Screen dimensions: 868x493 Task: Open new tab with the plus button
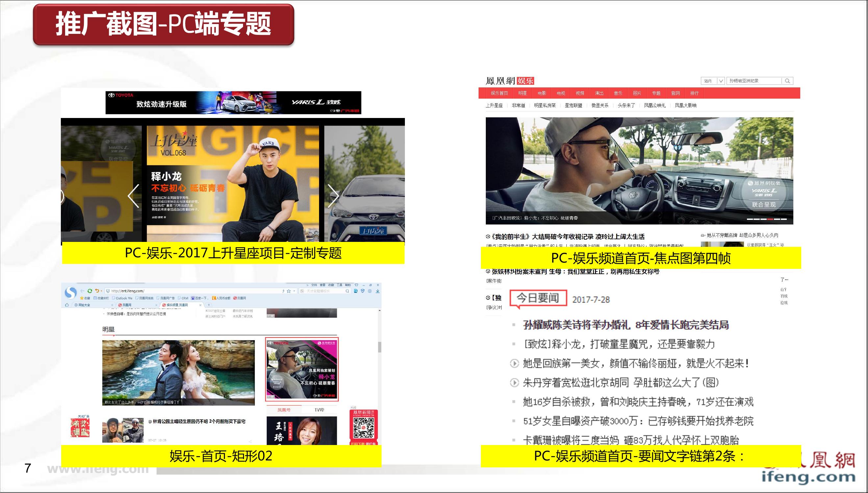[209, 305]
